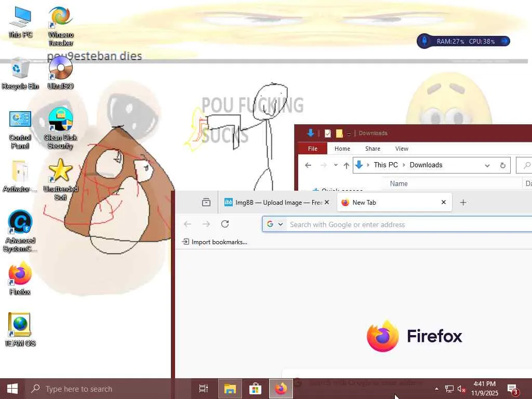Switch to the ImgBB Upload Image tab

273,203
